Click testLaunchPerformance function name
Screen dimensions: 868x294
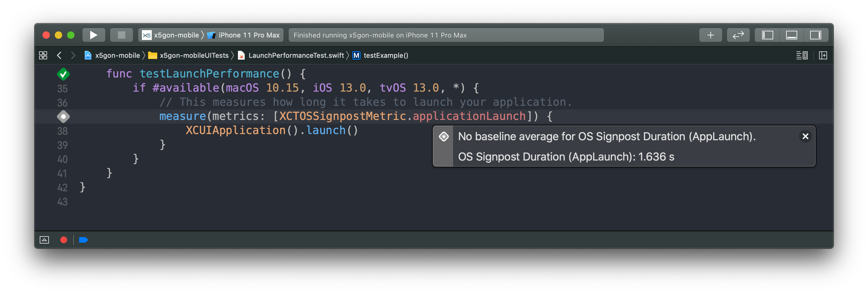(209, 73)
